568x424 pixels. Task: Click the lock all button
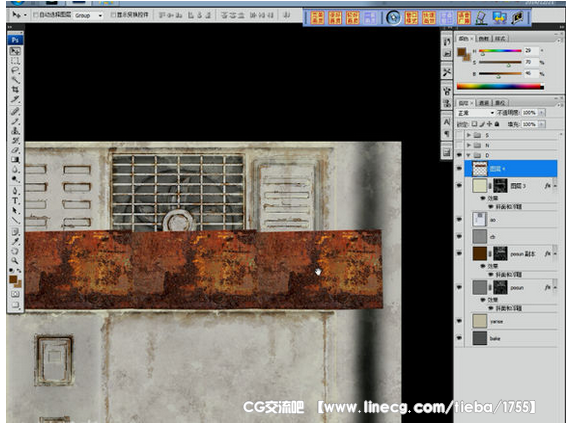tap(497, 124)
